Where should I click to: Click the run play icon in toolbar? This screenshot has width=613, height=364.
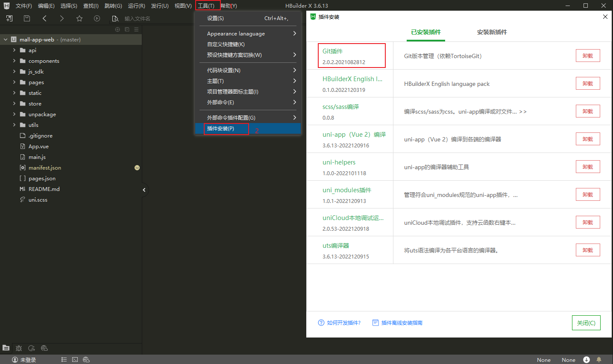pyautogui.click(x=97, y=18)
